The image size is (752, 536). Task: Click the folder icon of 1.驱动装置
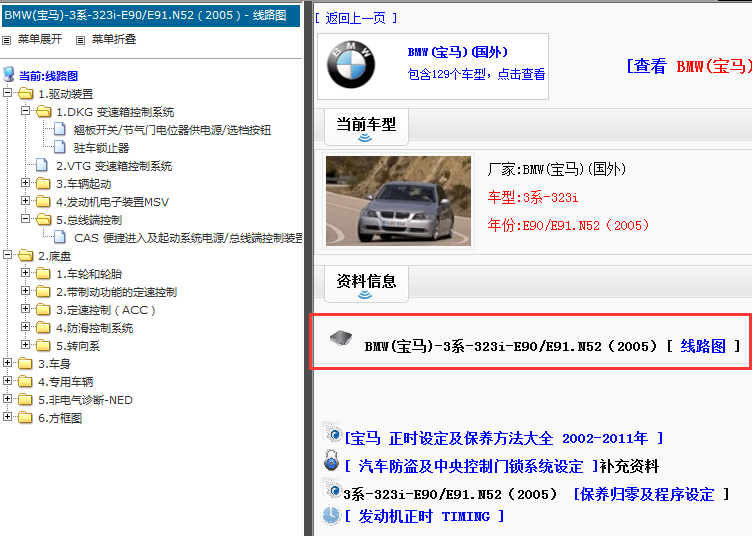26,93
